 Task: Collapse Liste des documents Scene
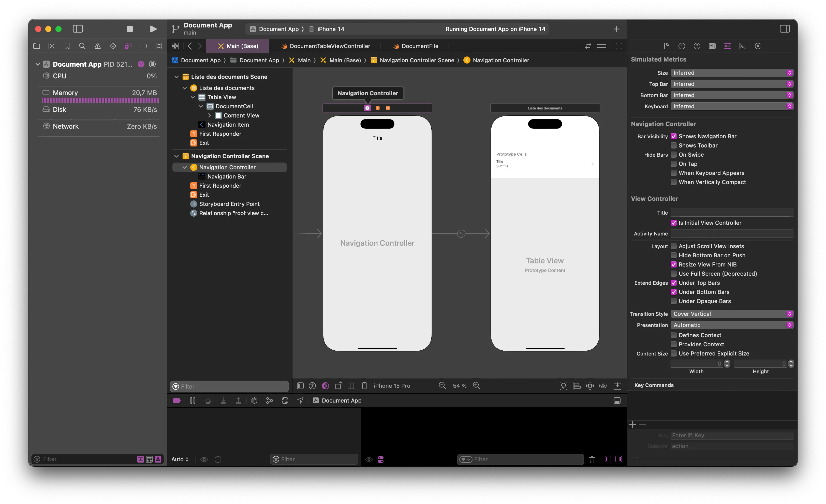176,77
